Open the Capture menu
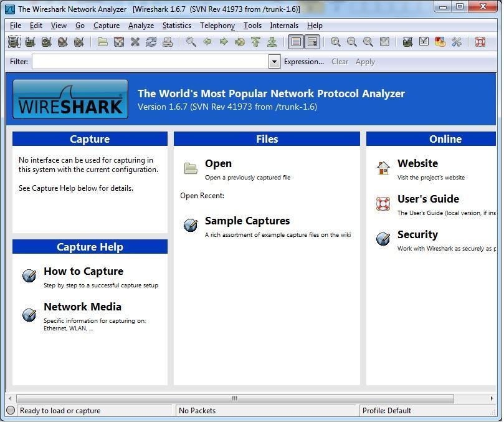The width and height of the screenshot is (504, 422). [107, 26]
